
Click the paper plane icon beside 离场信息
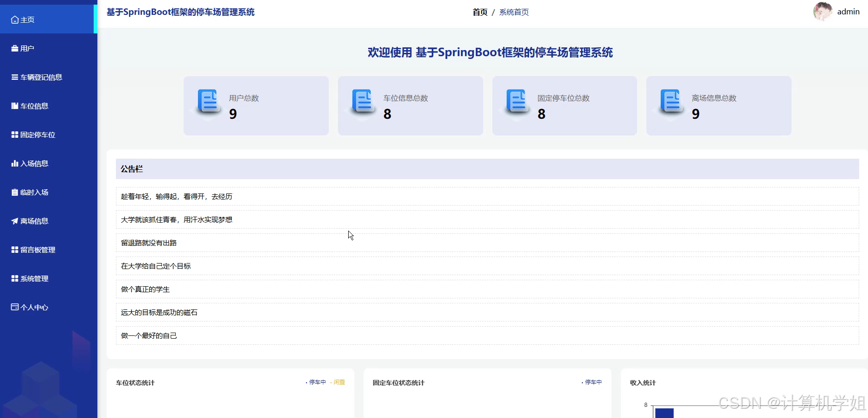[x=15, y=221]
